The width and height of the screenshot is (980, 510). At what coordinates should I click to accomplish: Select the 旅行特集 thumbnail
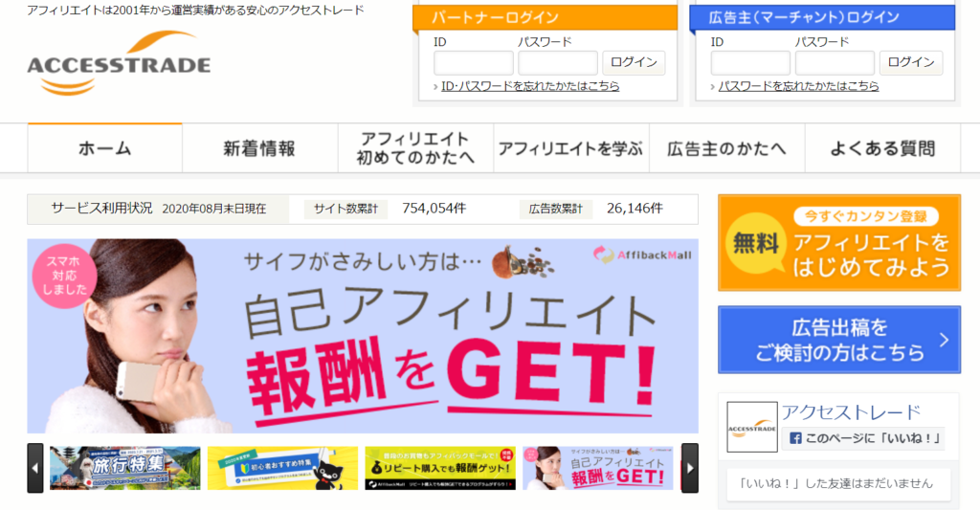(125, 468)
